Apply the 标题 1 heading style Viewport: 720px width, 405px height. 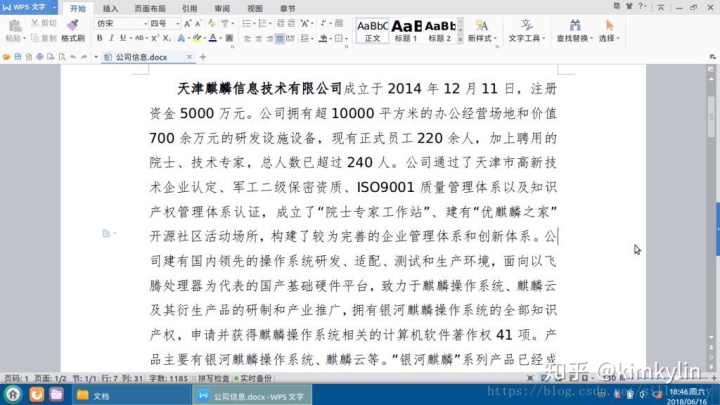click(x=406, y=31)
